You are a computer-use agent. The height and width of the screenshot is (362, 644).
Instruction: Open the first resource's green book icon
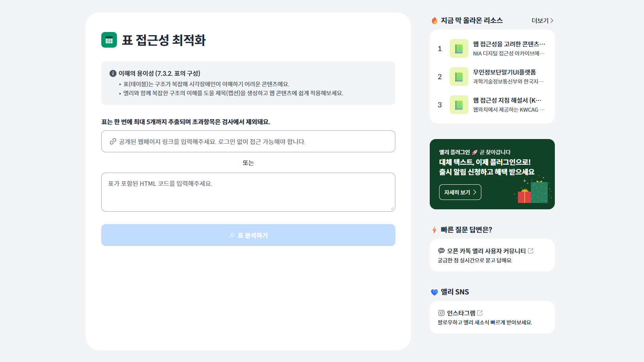pyautogui.click(x=459, y=48)
